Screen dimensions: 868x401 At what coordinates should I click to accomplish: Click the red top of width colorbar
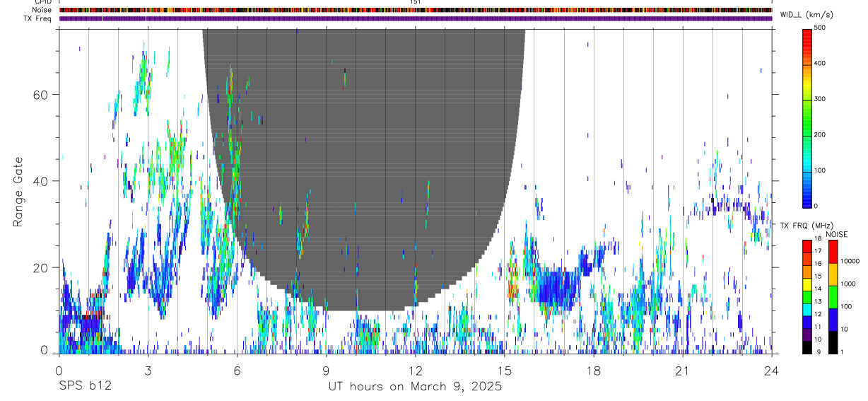(x=807, y=35)
